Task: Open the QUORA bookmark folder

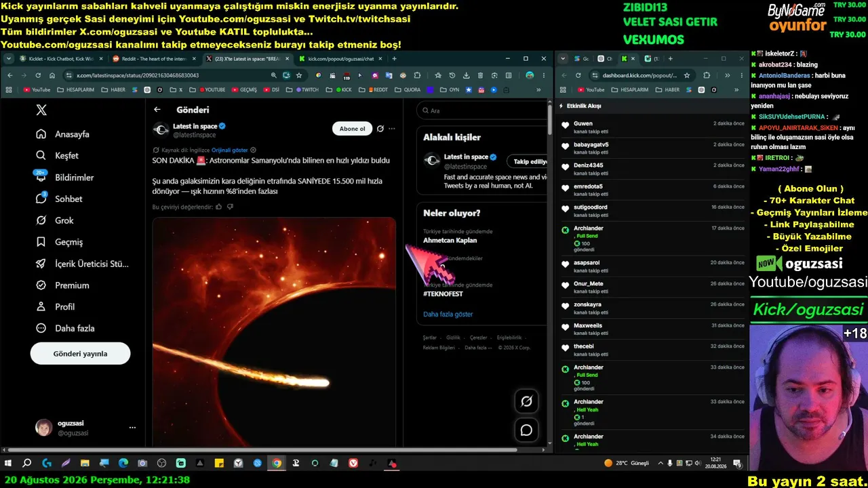Action: [408, 89]
